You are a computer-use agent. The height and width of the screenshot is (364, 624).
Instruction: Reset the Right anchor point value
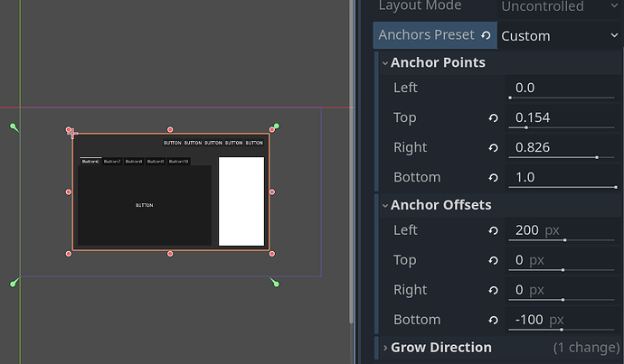(494, 147)
